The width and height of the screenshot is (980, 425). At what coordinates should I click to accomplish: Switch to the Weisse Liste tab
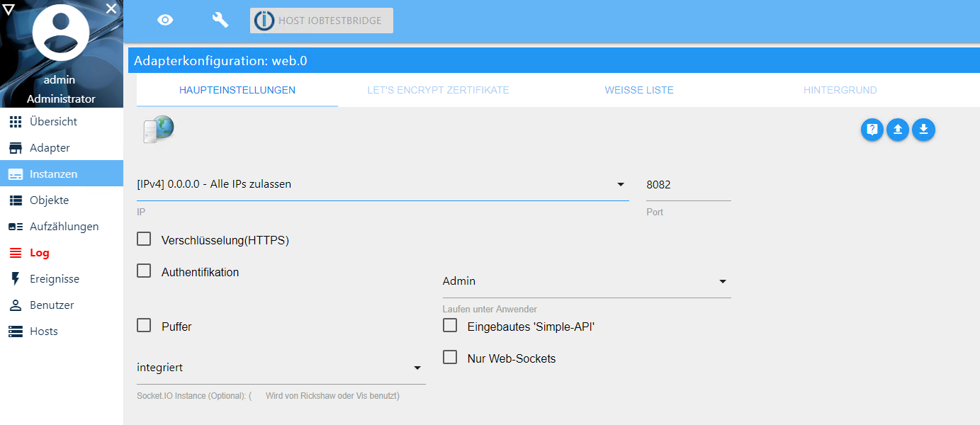pyautogui.click(x=639, y=90)
